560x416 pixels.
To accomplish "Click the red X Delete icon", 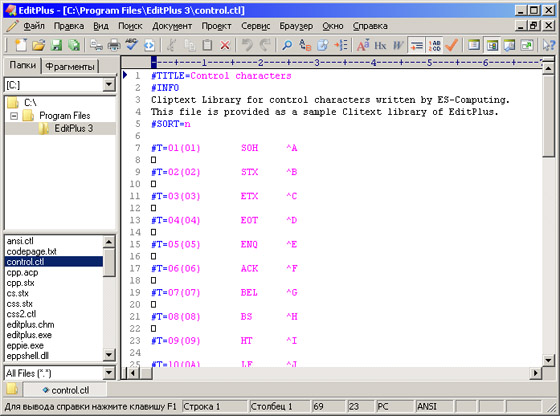I will click(225, 45).
